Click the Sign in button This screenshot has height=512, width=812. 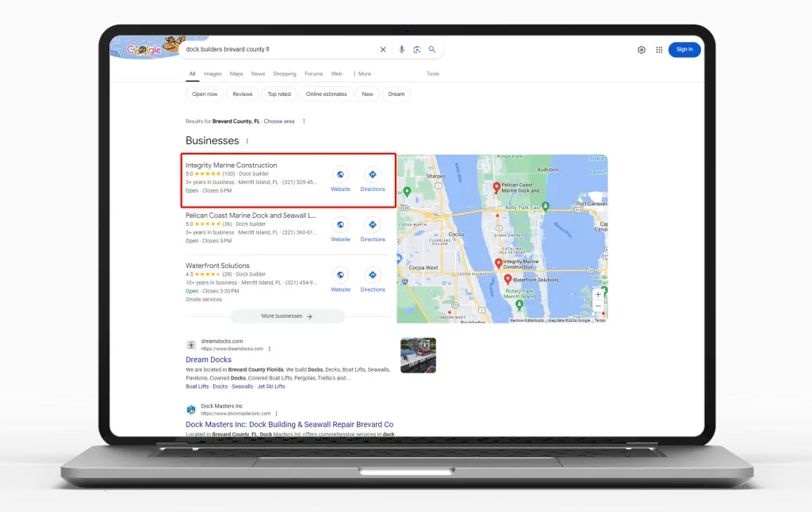tap(684, 50)
